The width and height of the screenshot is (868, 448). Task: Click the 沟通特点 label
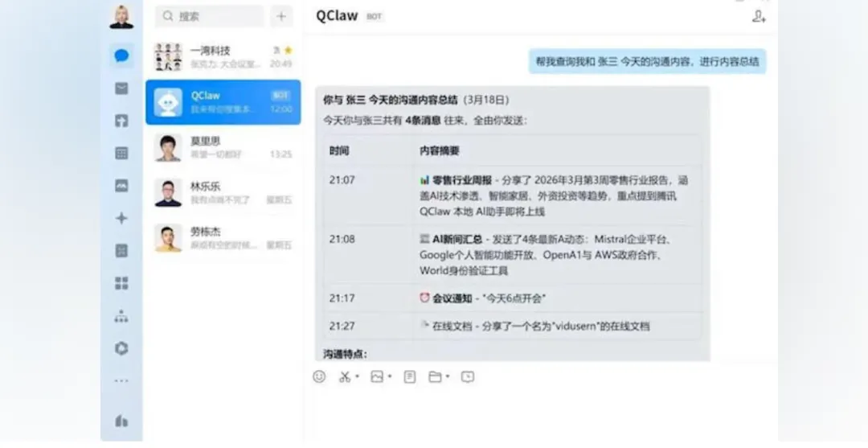(x=346, y=355)
